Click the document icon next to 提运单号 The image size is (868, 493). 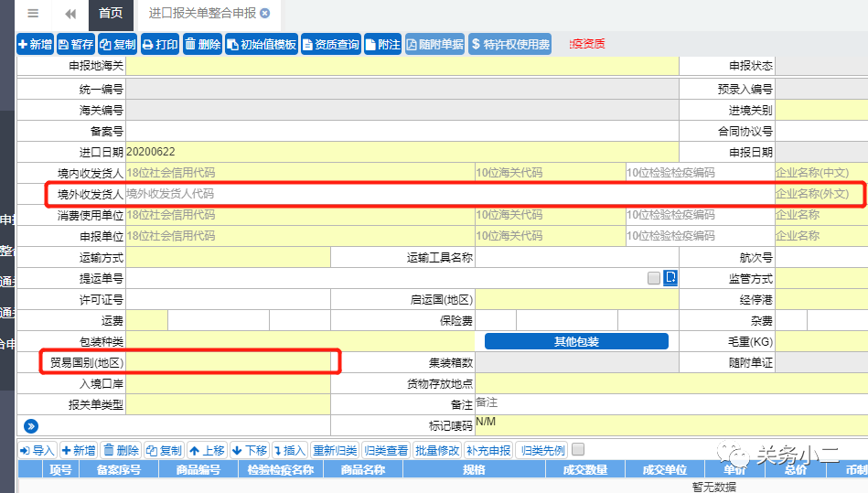[x=670, y=278]
